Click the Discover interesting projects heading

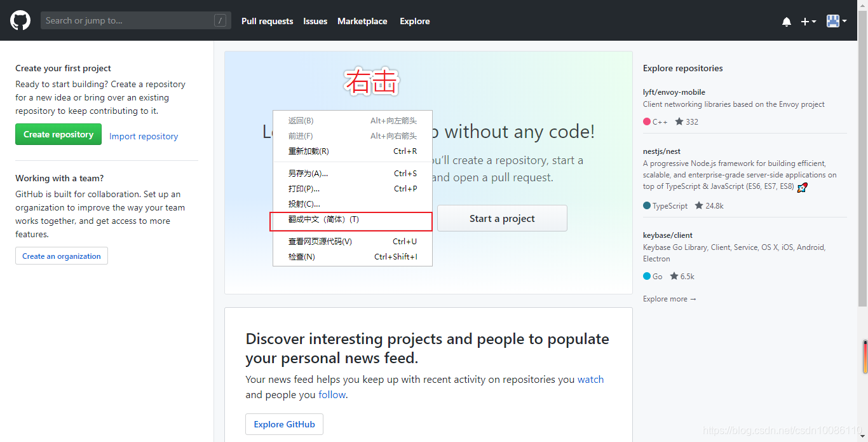tap(428, 348)
